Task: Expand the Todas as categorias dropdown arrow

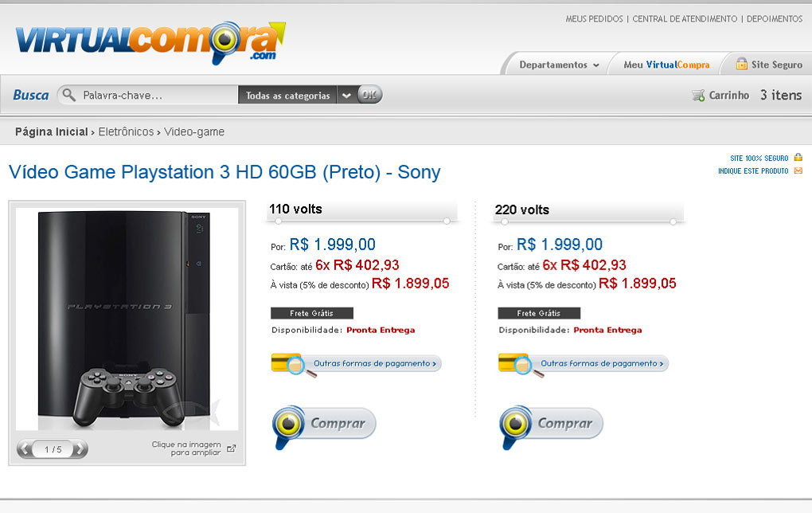Action: (346, 96)
